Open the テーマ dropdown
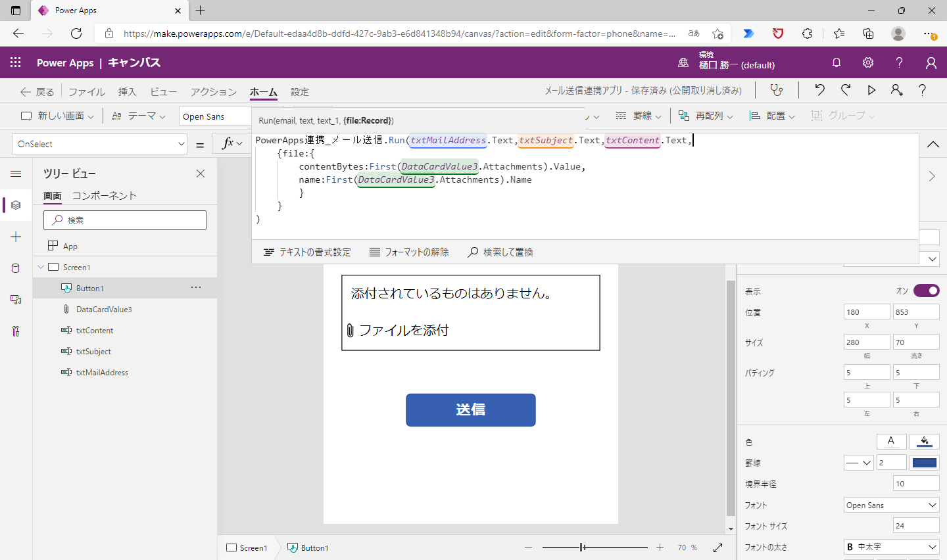 pyautogui.click(x=138, y=116)
